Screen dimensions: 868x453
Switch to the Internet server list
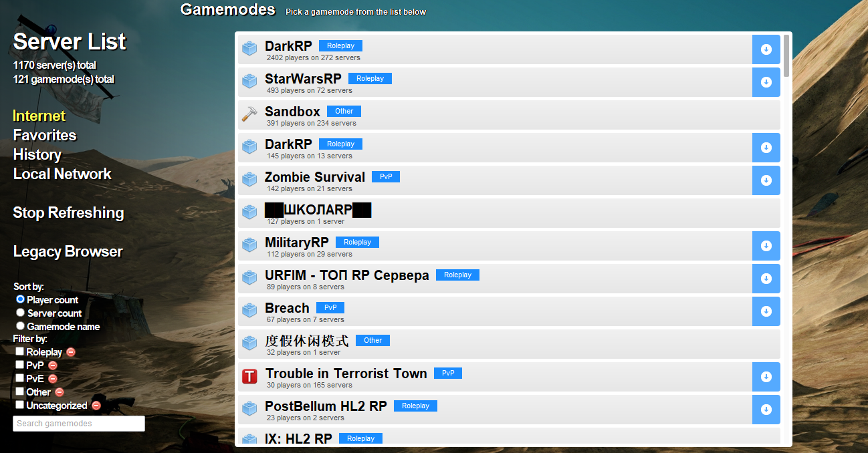[39, 116]
